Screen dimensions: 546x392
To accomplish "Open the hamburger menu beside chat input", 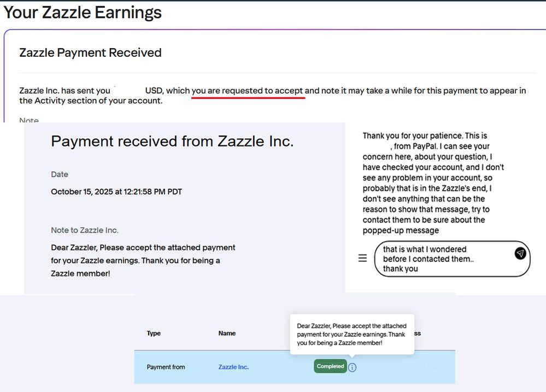I will [362, 258].
